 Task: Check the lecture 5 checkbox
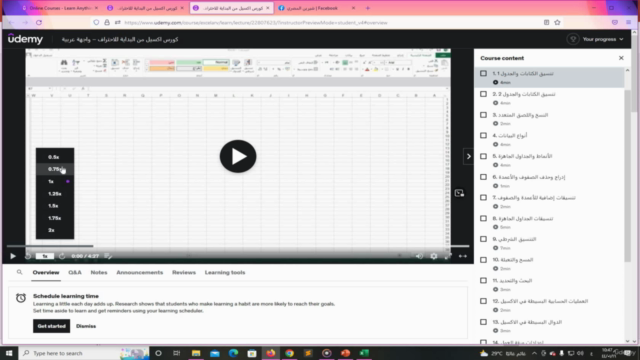point(483,156)
